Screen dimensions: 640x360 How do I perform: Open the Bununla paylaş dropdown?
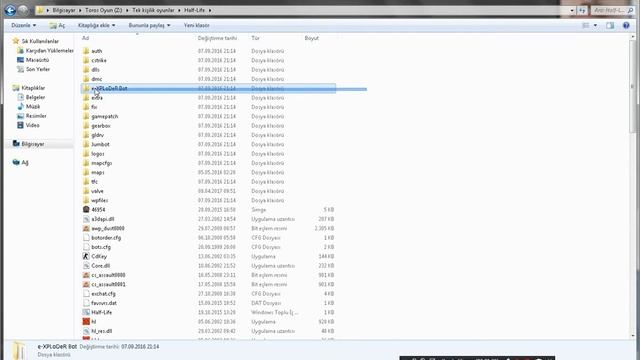coord(149,25)
